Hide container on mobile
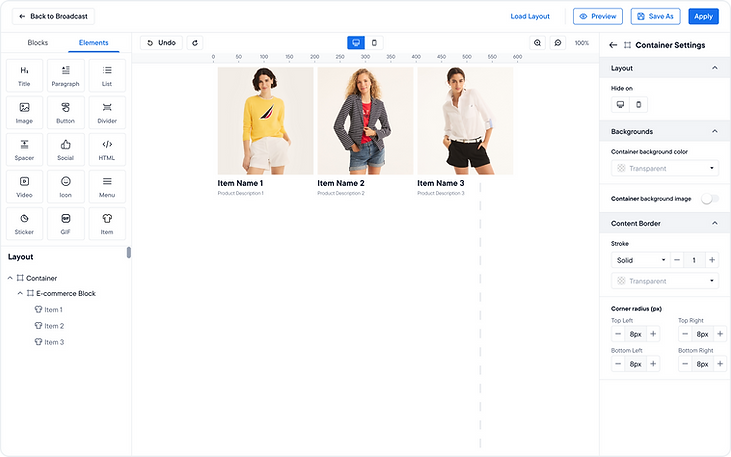The image size is (731, 457). click(x=639, y=104)
